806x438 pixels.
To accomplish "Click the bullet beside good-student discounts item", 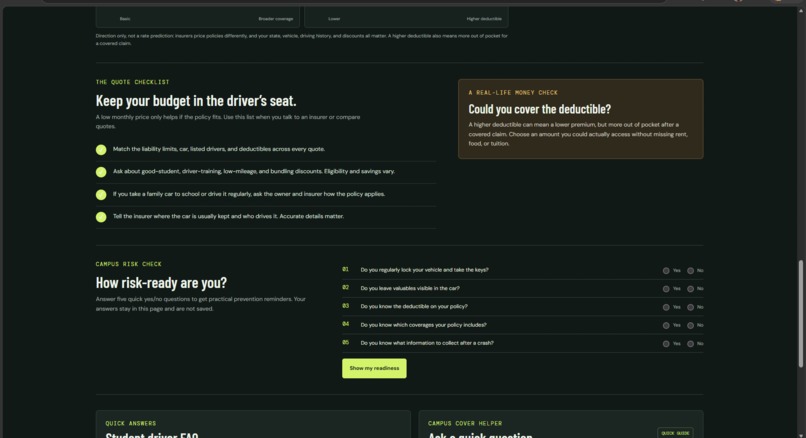I will tap(101, 172).
